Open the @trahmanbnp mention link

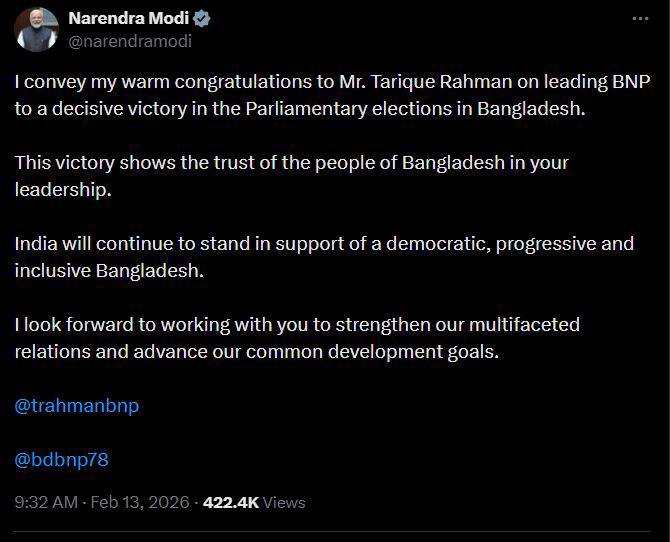[77, 406]
